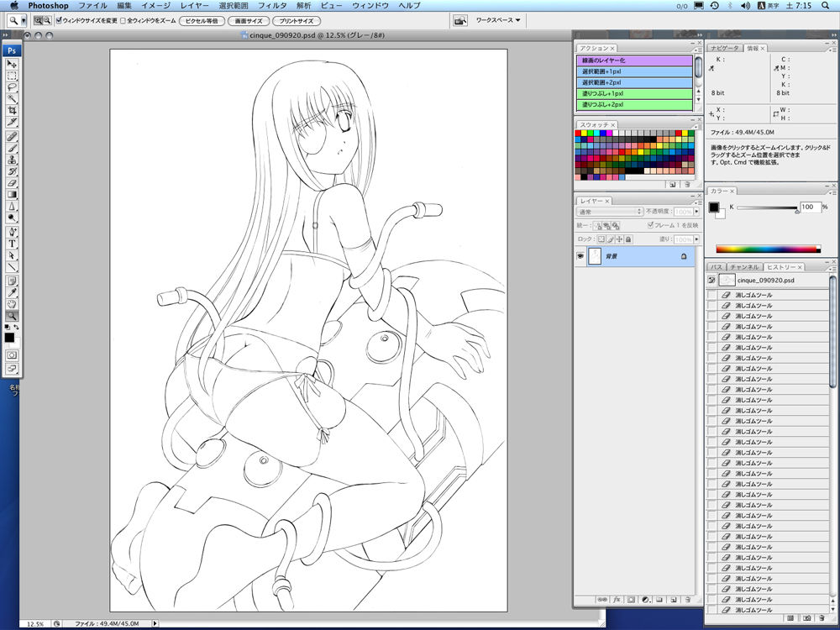Select the Lasso tool
This screenshot has width=840, height=630.
pos(12,87)
